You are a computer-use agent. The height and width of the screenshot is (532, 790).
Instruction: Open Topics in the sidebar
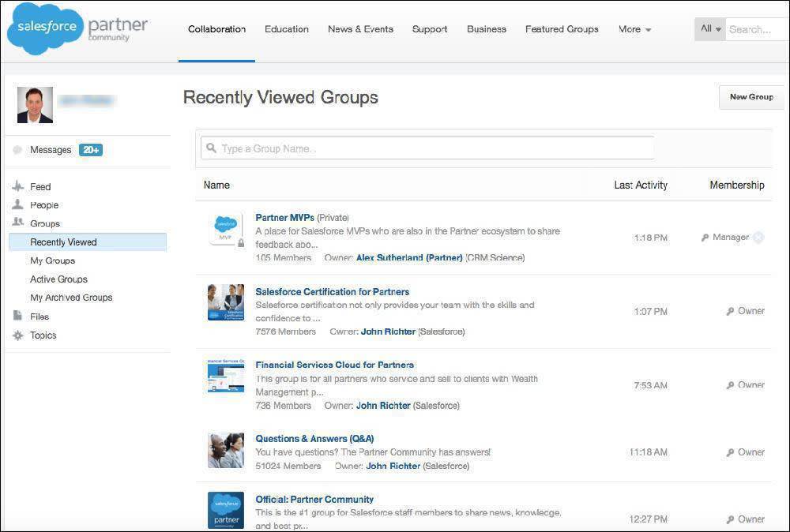[43, 335]
